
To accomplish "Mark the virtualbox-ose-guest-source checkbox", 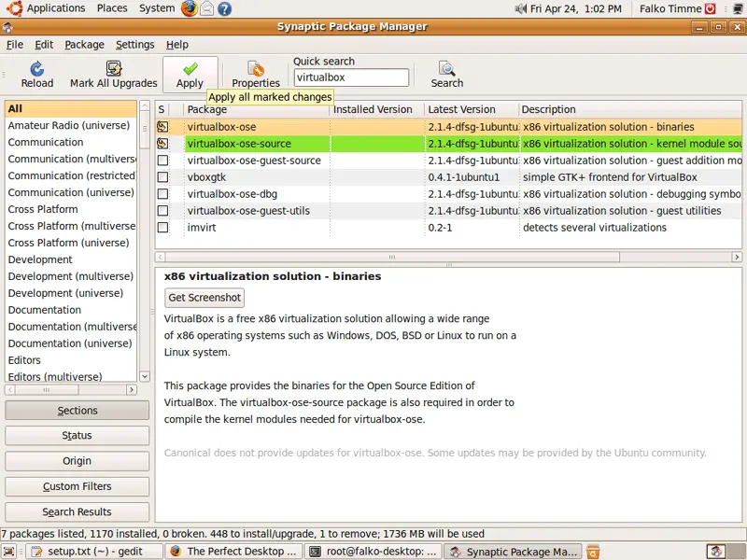I will [x=162, y=161].
